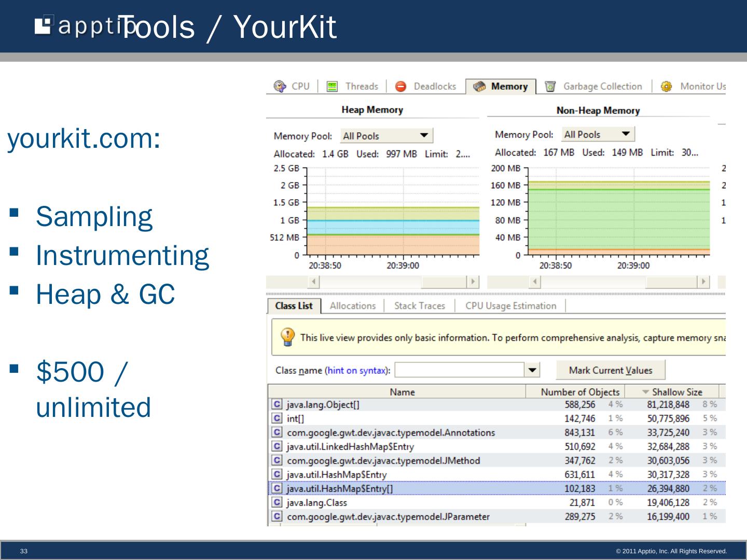Viewport: 747px width, 560px height.
Task: Click class icon beside java.util.HashMap$Entry
Action: tap(277, 474)
